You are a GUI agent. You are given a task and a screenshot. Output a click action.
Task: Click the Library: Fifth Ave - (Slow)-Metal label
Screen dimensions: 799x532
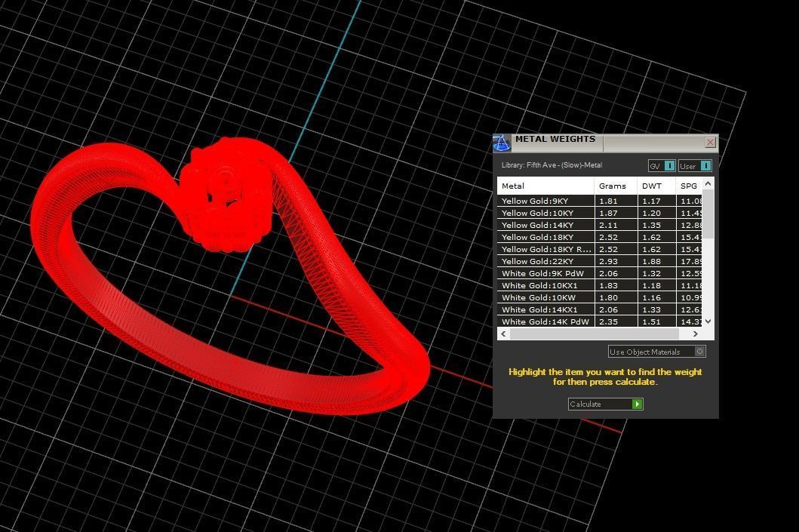point(552,165)
